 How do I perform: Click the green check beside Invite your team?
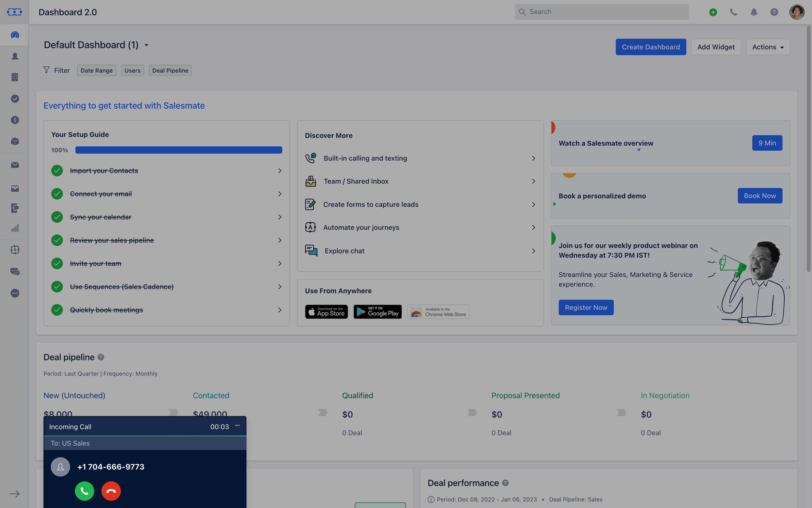(x=57, y=263)
